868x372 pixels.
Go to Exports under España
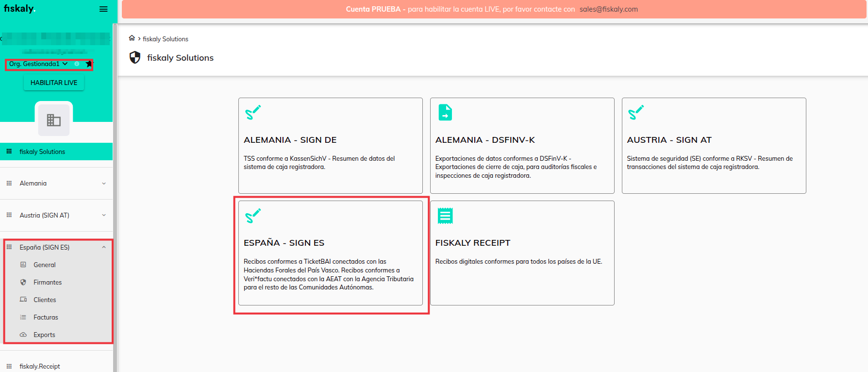click(x=56, y=335)
